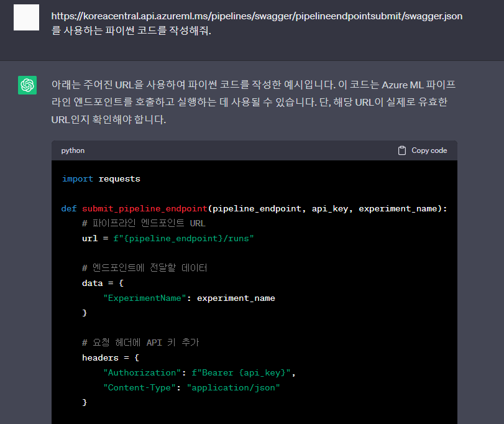Image resolution: width=504 pixels, height=424 pixels.
Task: Click the ChatGPT logo avatar
Action: (27, 85)
